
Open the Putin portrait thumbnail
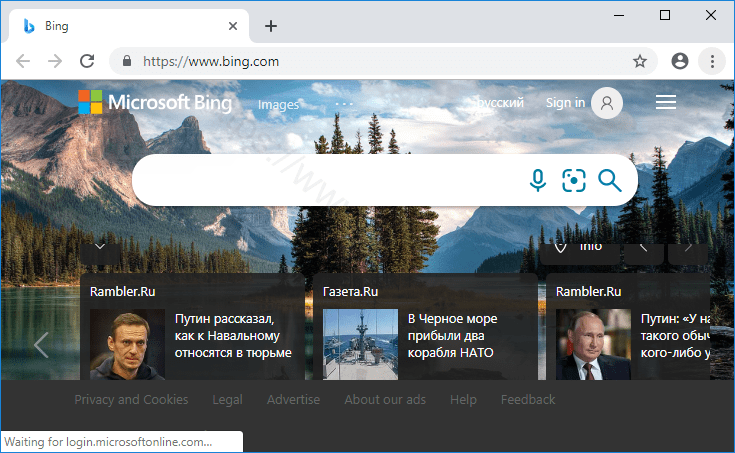pyautogui.click(x=593, y=344)
